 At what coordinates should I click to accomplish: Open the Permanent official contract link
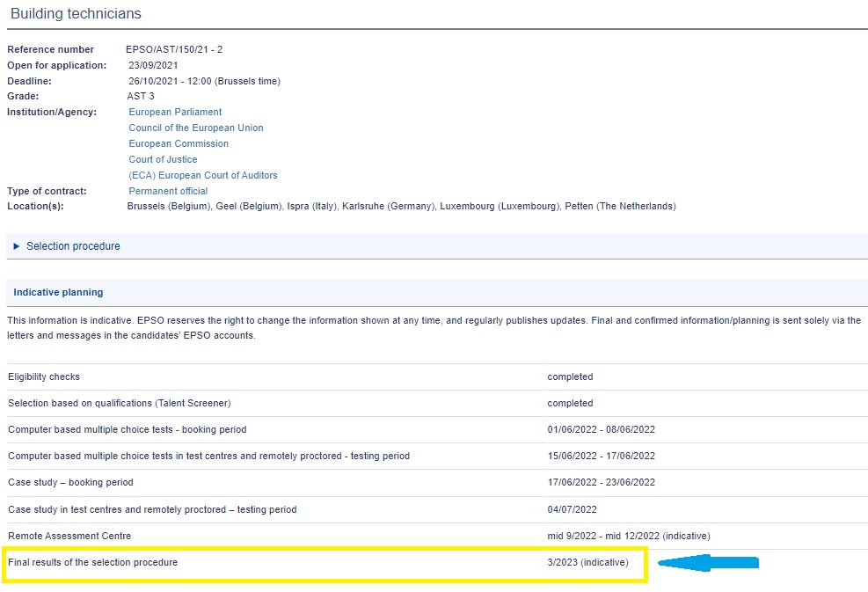click(x=168, y=191)
